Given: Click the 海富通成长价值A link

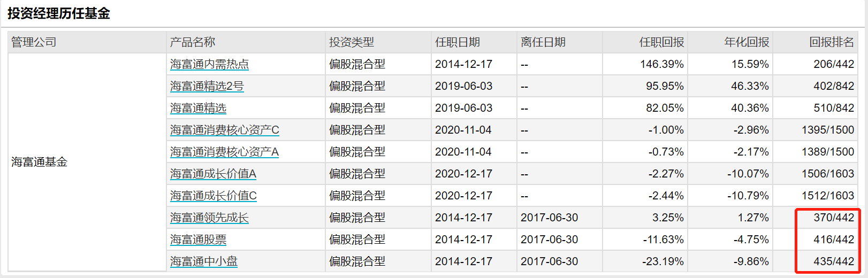Looking at the screenshot, I should (x=213, y=174).
